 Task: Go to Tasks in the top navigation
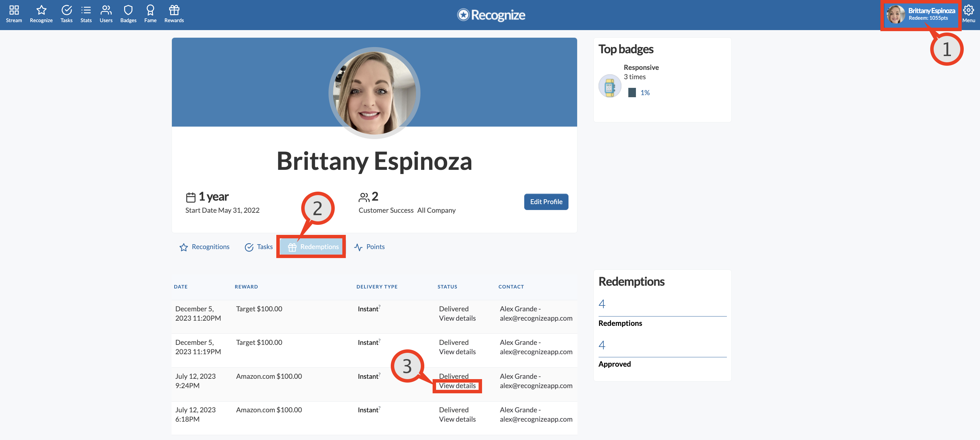66,15
